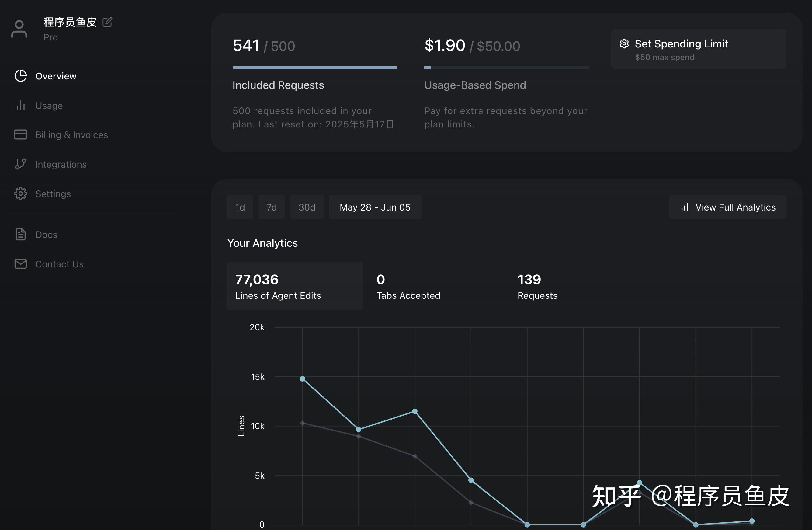The image size is (812, 530).
Task: Switch to Requests metric tab
Action: [x=537, y=286]
